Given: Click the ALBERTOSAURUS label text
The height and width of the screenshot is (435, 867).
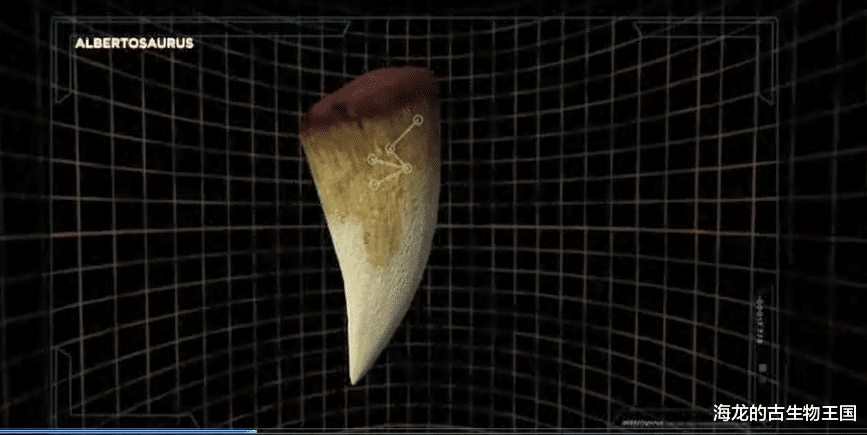Looking at the screenshot, I should [134, 44].
